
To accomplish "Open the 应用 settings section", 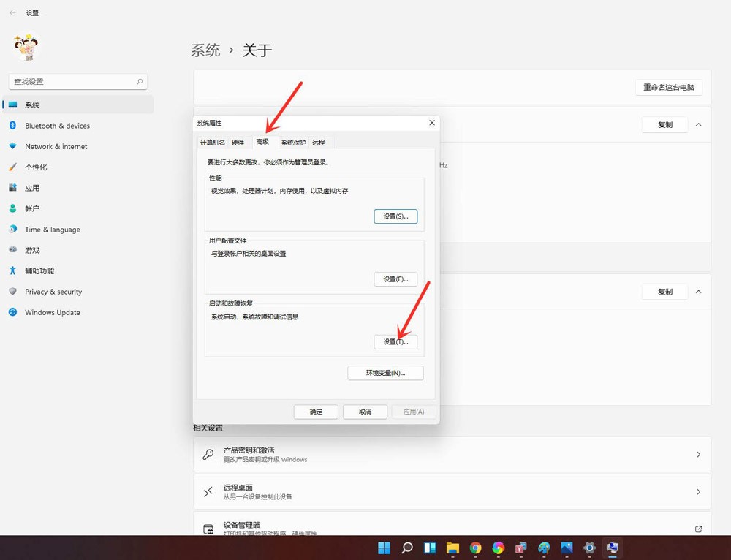I will click(x=32, y=187).
